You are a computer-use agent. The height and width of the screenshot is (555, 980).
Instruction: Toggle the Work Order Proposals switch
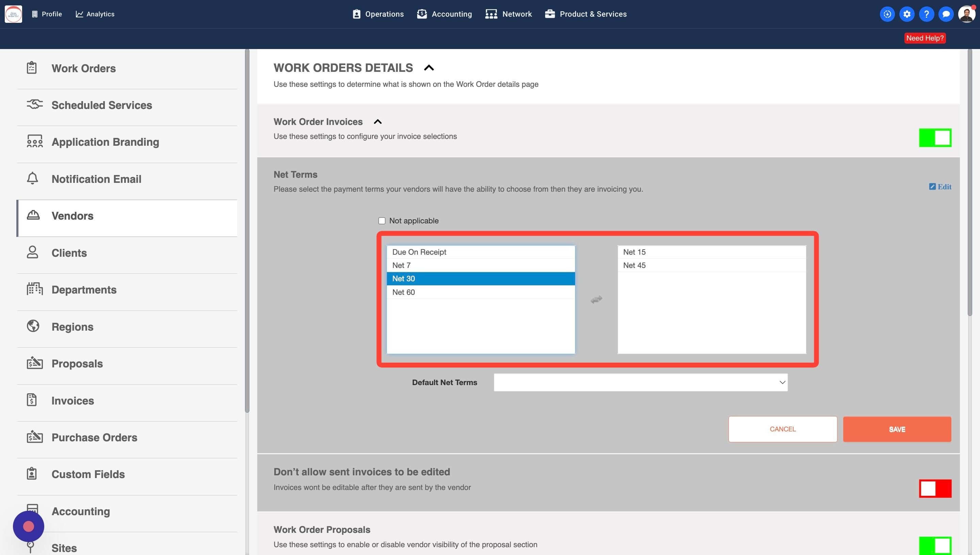coord(935,545)
